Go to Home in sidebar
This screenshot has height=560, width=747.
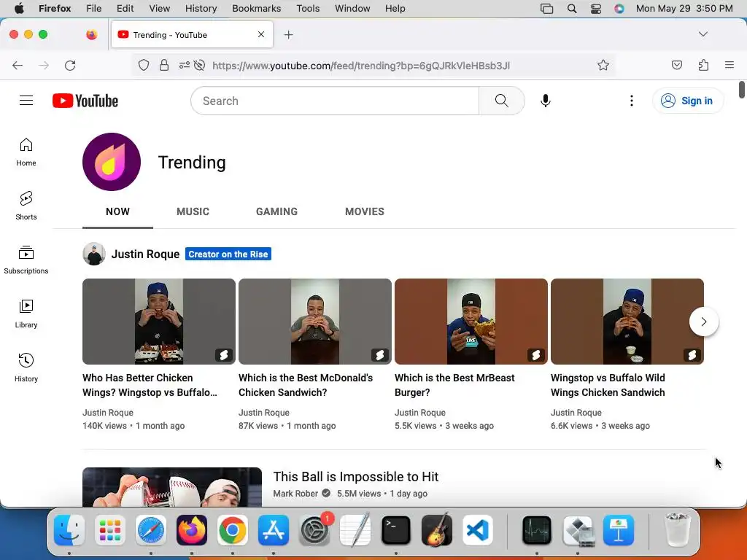click(26, 152)
